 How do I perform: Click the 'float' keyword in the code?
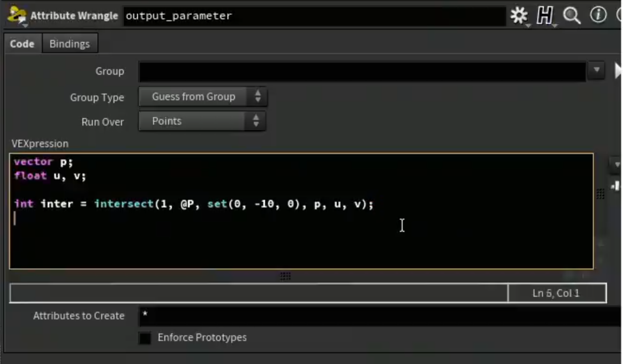30,176
